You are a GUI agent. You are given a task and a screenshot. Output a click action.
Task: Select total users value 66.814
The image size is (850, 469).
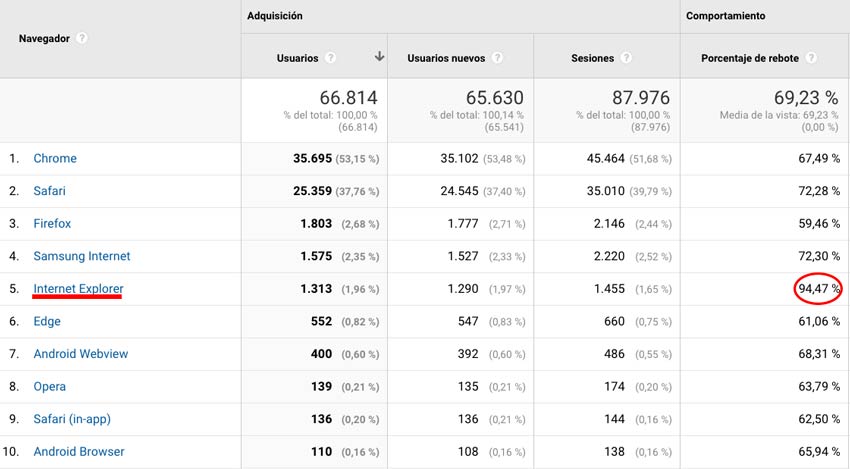click(348, 98)
